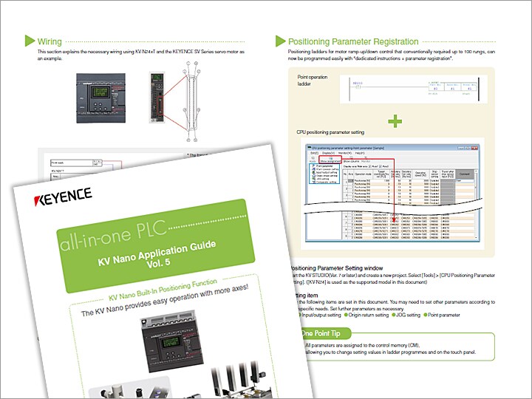The image size is (532, 399).
Task: Click the Show assignment toolbar button
Action: click(330, 160)
